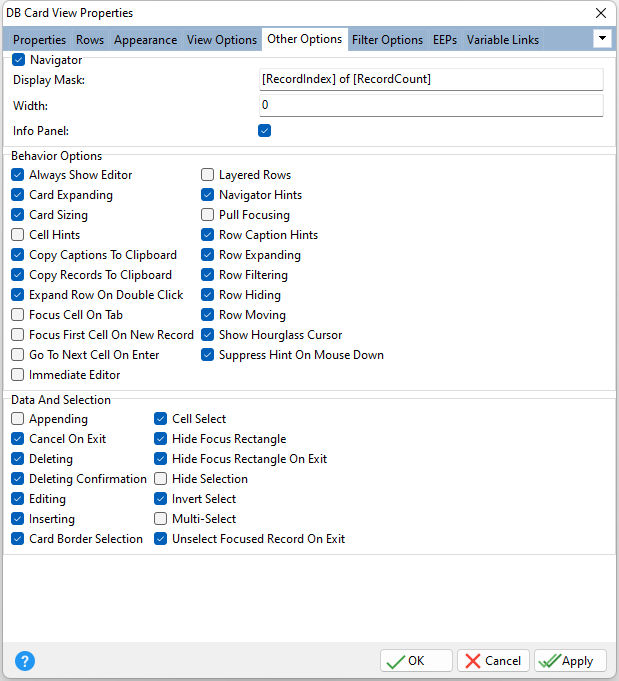The width and height of the screenshot is (619, 681).
Task: Toggle Card Sizing checkbox
Action: 17,215
